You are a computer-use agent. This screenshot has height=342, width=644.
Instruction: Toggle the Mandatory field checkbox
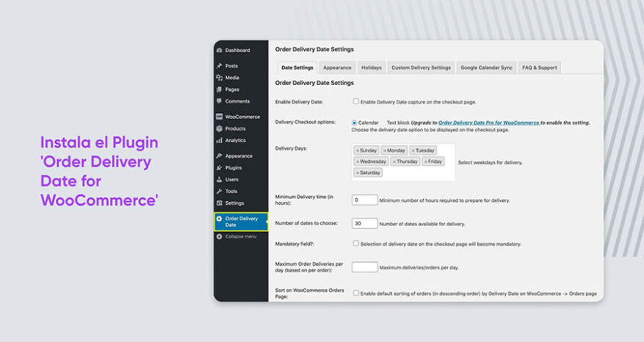(x=356, y=243)
